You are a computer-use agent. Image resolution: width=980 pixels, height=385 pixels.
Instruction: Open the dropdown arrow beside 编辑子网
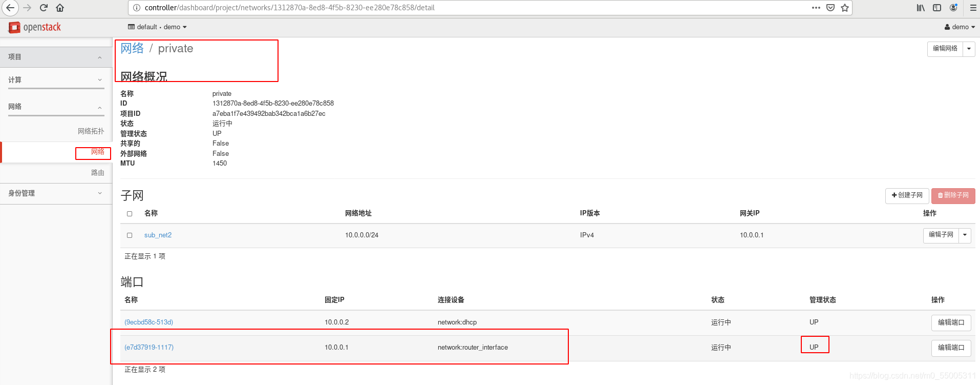pyautogui.click(x=965, y=235)
